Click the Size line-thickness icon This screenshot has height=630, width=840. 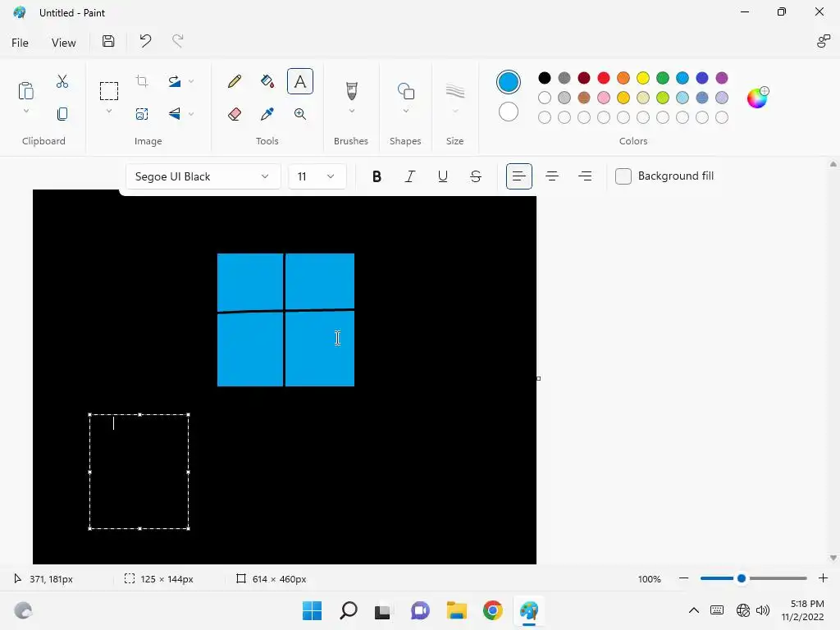pyautogui.click(x=454, y=90)
